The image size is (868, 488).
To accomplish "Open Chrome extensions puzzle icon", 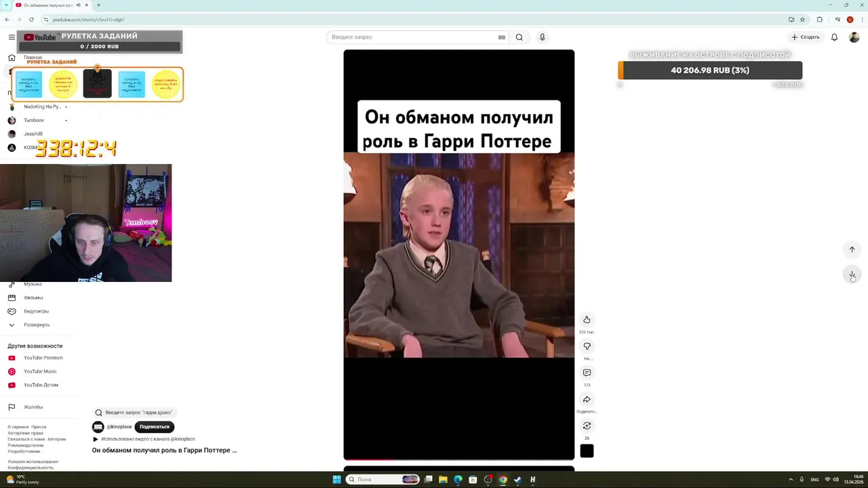I will [x=819, y=20].
